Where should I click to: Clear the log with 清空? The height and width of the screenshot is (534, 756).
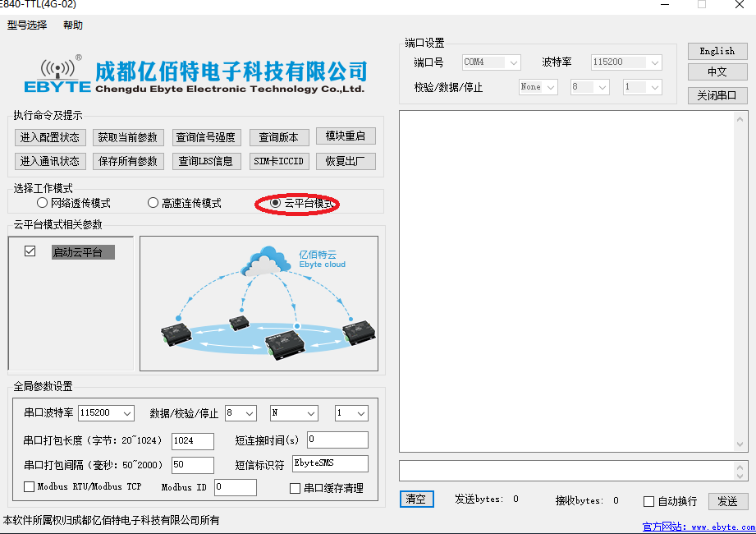click(416, 499)
